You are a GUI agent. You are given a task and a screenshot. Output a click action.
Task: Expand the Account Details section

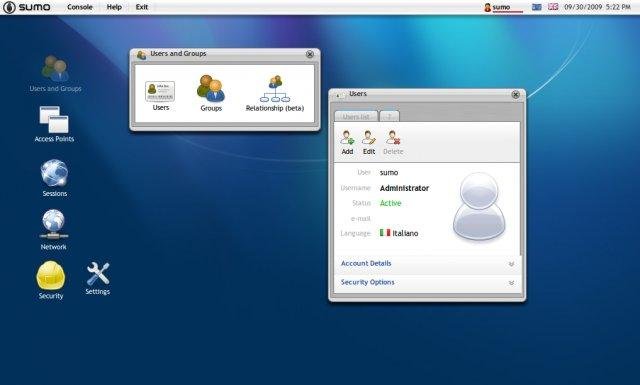coord(427,264)
